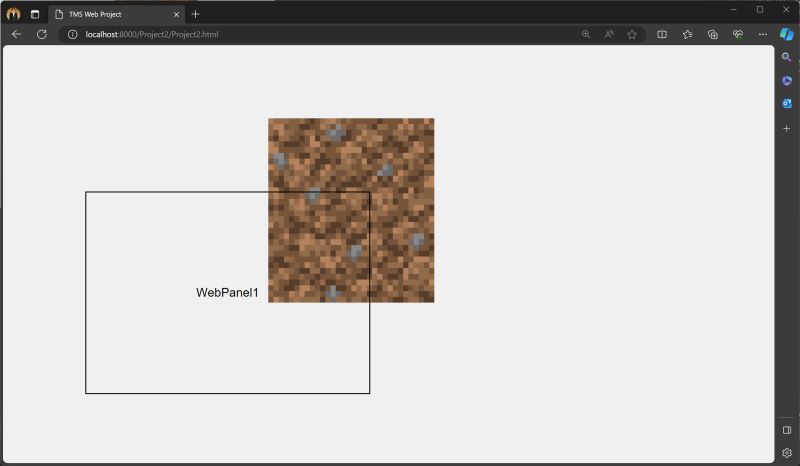The height and width of the screenshot is (466, 800).
Task: Open sidebar settings gear icon
Action: coord(787,453)
